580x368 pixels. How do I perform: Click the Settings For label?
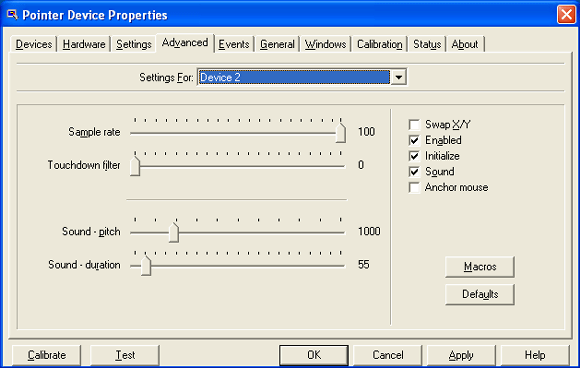(x=166, y=78)
